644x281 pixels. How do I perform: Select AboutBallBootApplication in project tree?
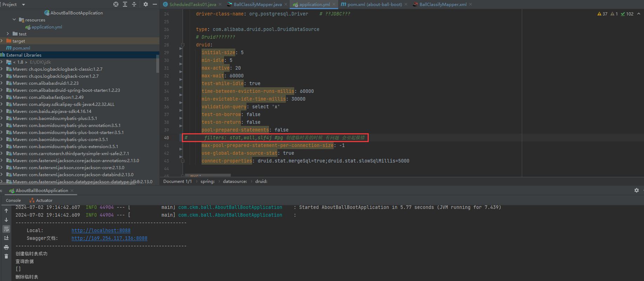click(77, 13)
